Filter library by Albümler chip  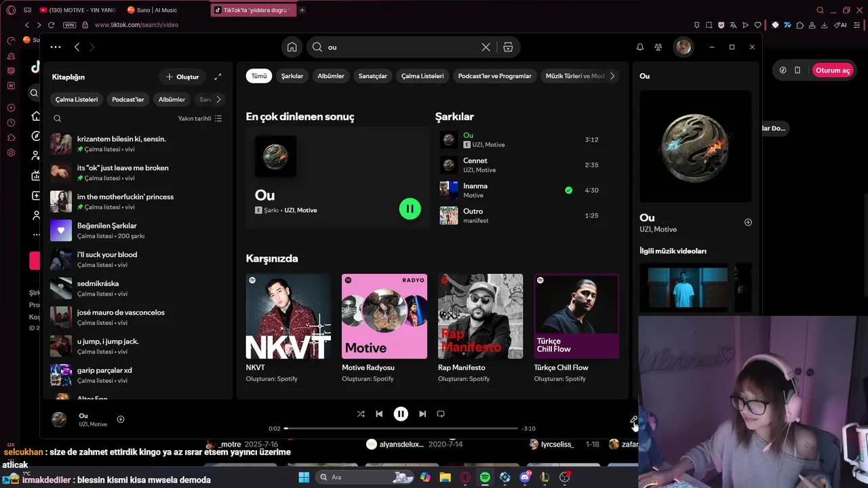172,100
